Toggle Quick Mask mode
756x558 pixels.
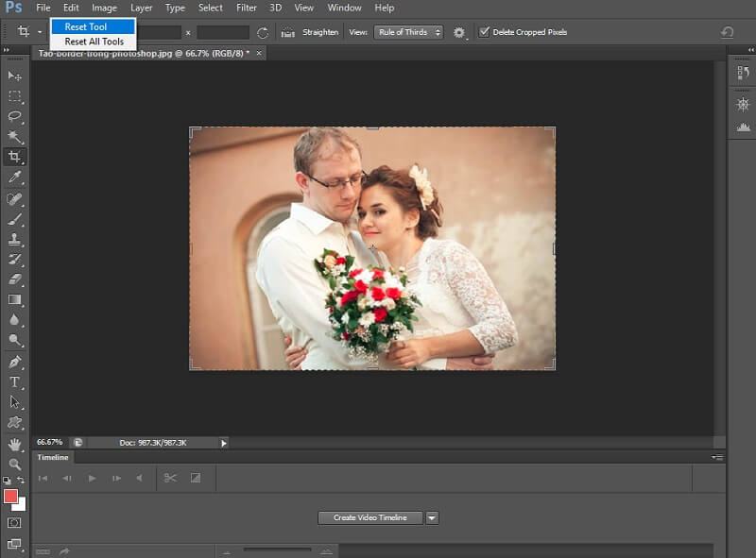coord(15,523)
